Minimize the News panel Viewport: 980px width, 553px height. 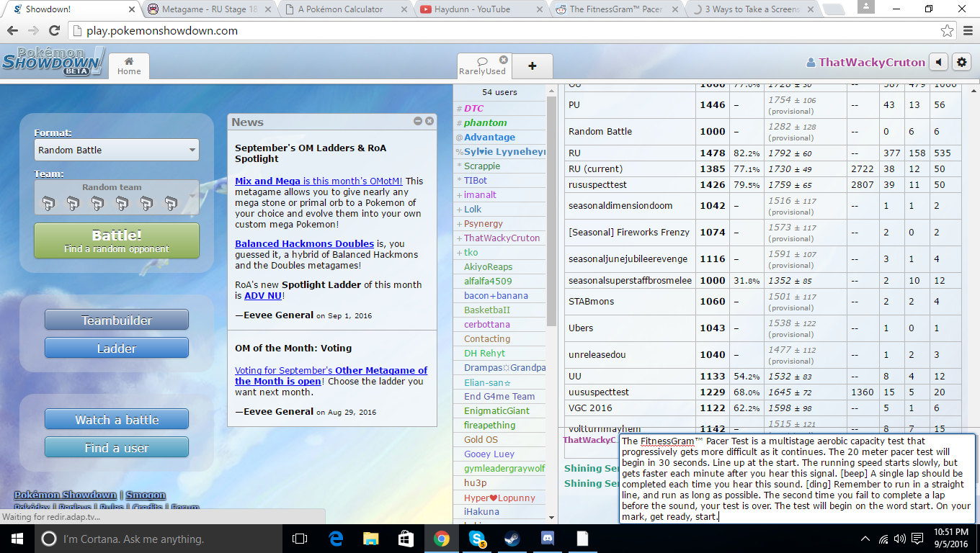(x=418, y=122)
